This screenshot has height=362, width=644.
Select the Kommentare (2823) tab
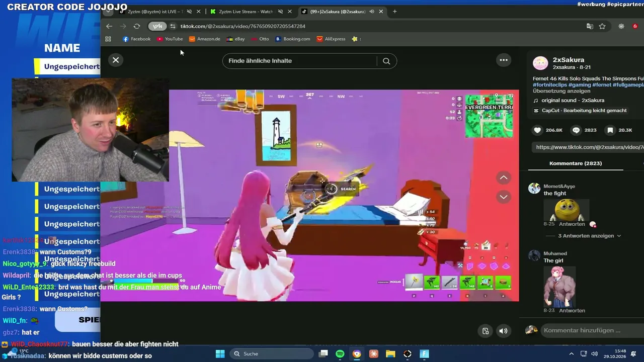576,163
